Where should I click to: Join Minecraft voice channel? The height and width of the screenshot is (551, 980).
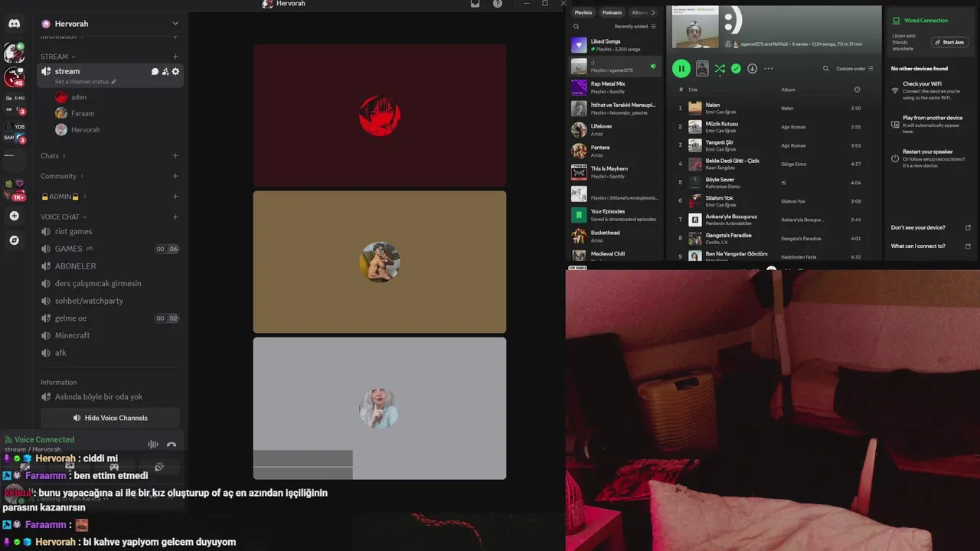tap(110, 336)
